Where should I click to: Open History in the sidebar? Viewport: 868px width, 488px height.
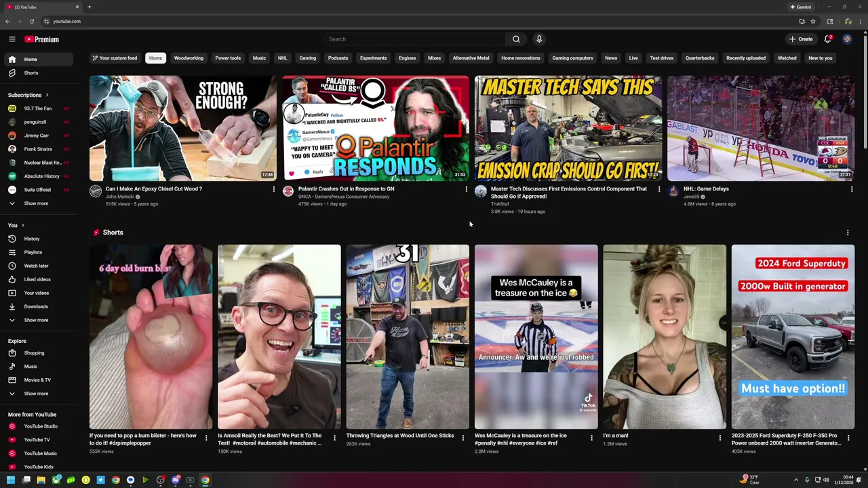coord(37,239)
